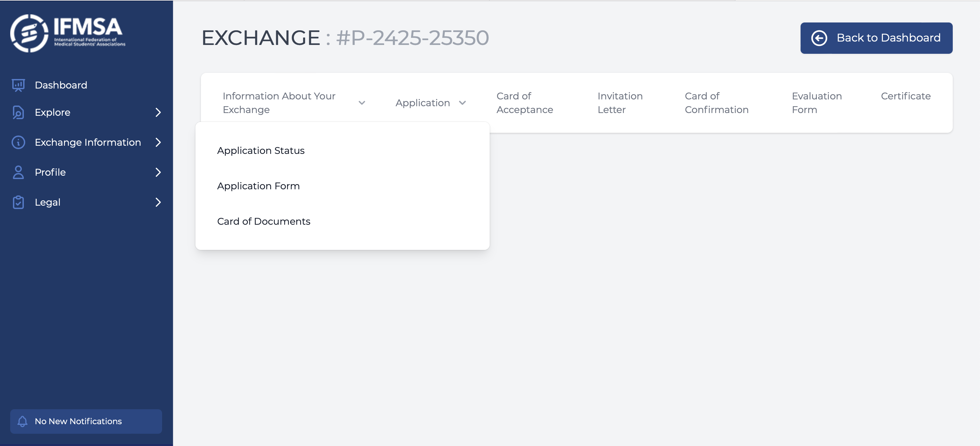This screenshot has width=980, height=446.
Task: Click the Explore document-search icon
Action: (x=18, y=113)
